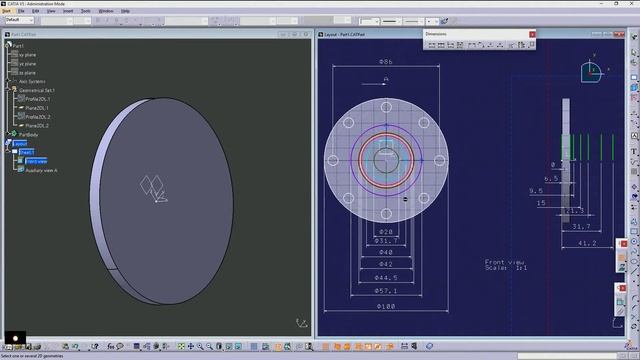Select the Φ57.1 dimension text
The width and height of the screenshot is (640, 360).
pos(386,291)
